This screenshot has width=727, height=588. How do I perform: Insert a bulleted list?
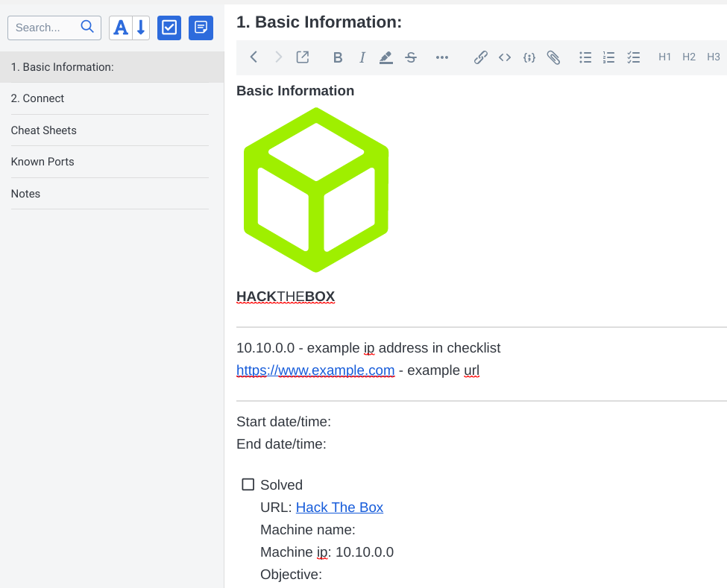[585, 57]
